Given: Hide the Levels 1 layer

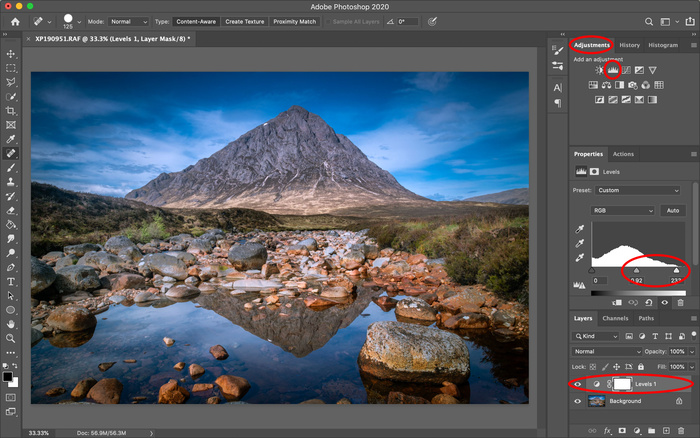Looking at the screenshot, I should [579, 384].
